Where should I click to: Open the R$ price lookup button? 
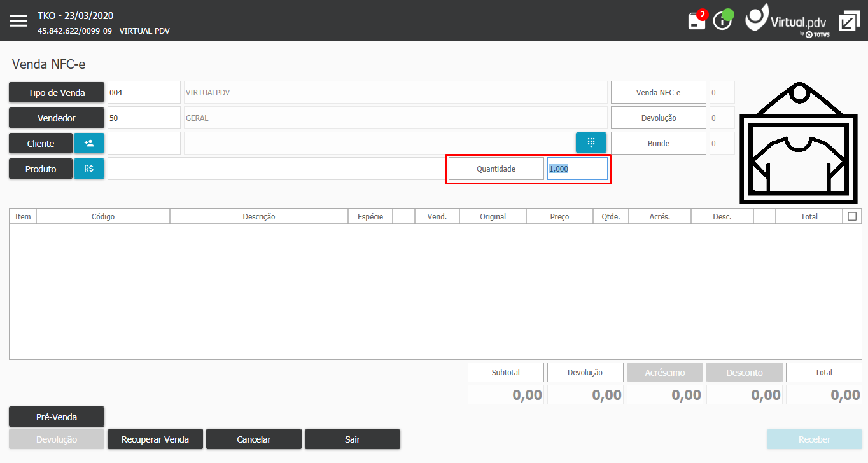(89, 169)
